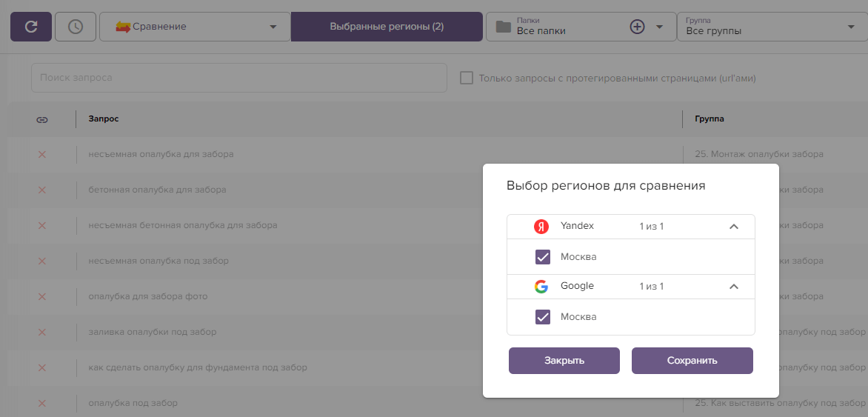Click red X for бетонная опалубка для забора
The image size is (868, 417).
pos(41,190)
